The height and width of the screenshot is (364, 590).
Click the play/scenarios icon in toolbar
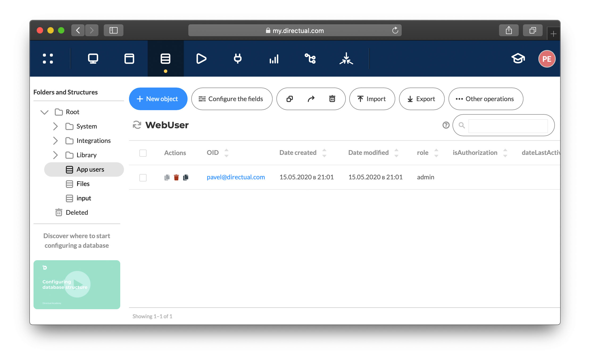(x=201, y=59)
